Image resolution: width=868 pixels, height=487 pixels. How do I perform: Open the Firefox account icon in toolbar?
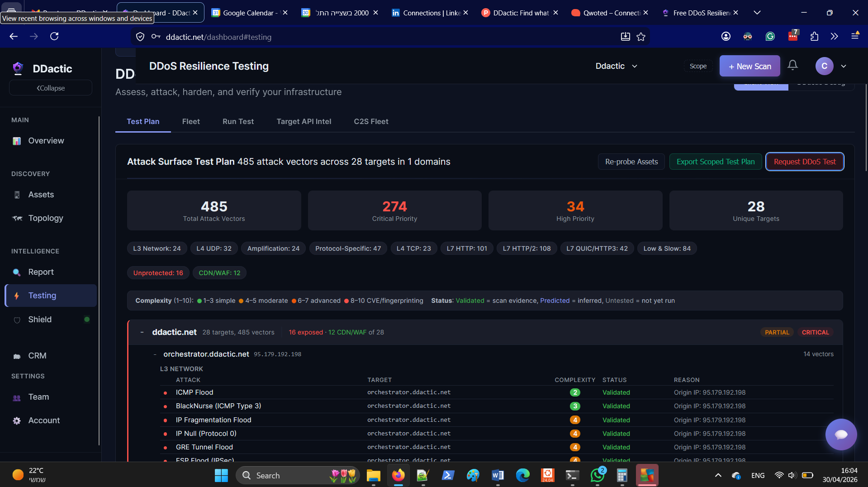pos(726,36)
